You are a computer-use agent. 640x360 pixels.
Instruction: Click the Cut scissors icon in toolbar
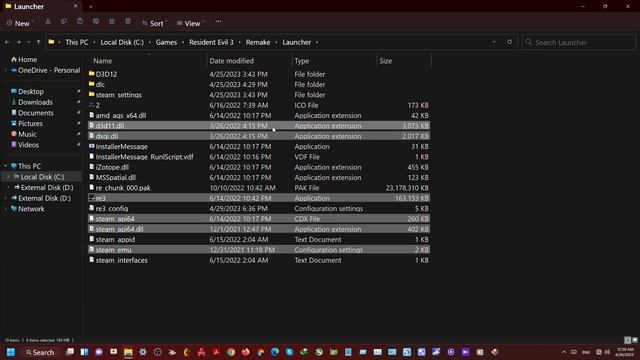click(48, 22)
